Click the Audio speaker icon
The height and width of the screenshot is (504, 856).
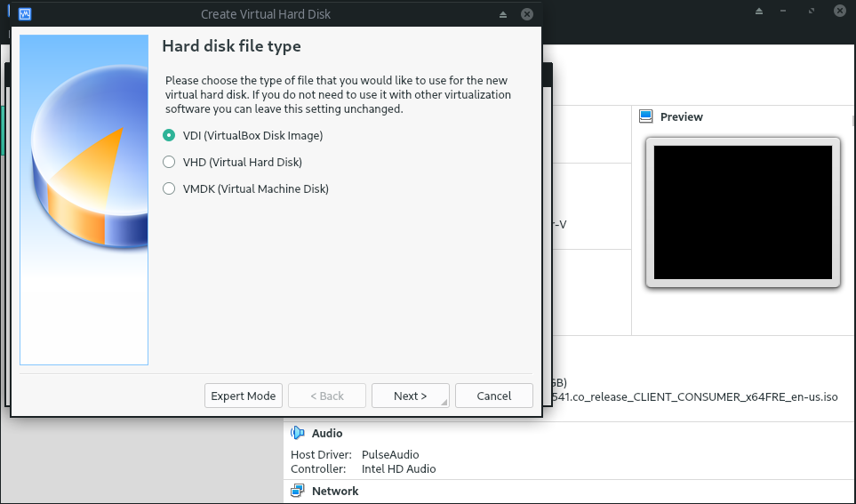click(x=298, y=433)
